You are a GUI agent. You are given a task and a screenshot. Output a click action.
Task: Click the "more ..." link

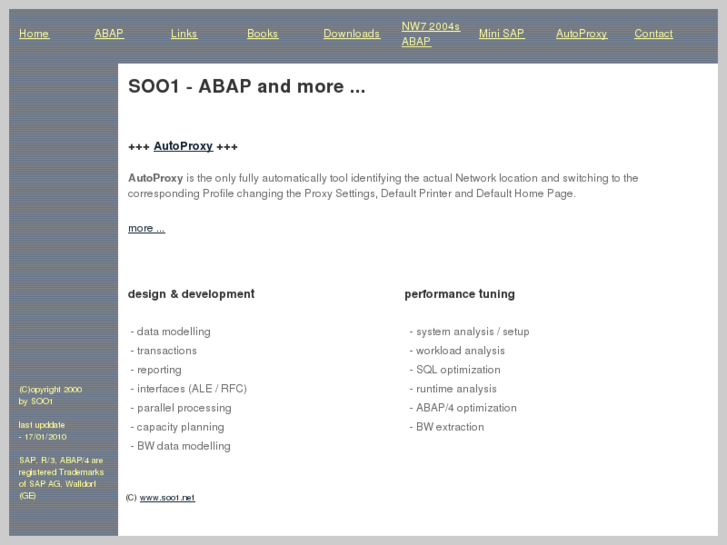pos(146,228)
